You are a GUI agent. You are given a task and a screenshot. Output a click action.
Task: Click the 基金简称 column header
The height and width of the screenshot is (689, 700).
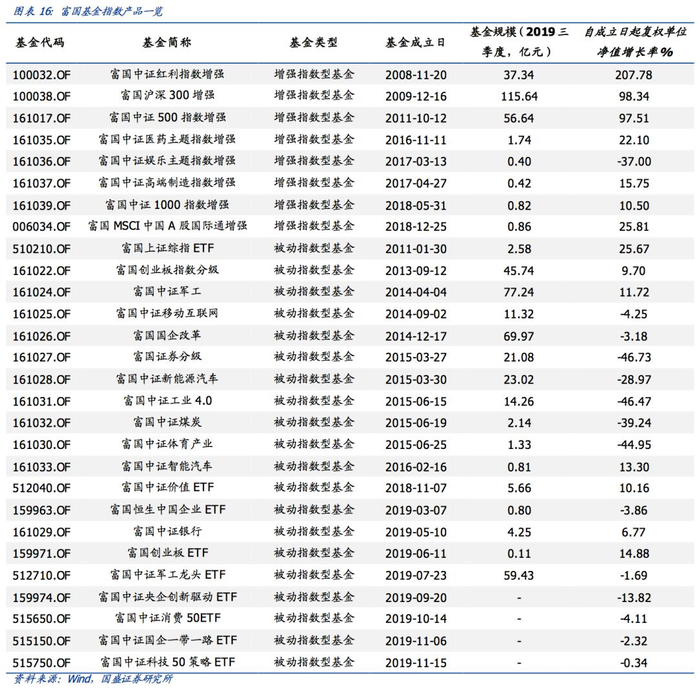[167, 42]
